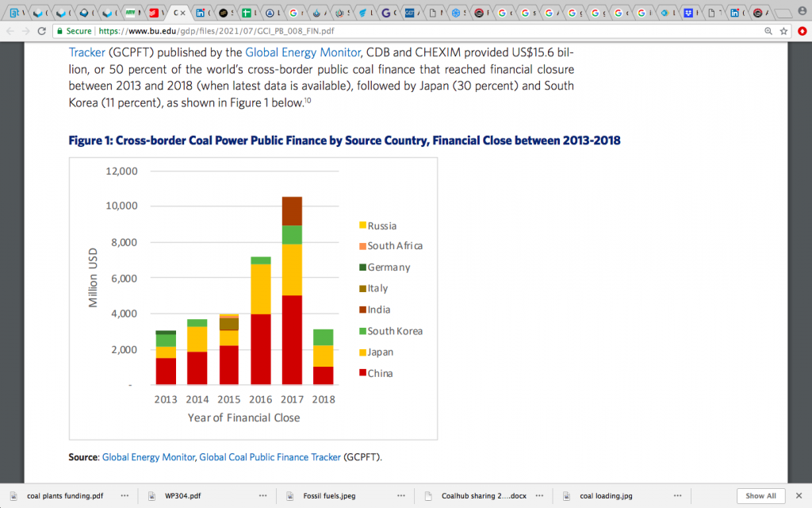Select Russia's yellow swatch in the chart legend
812x508 pixels.
tap(363, 225)
